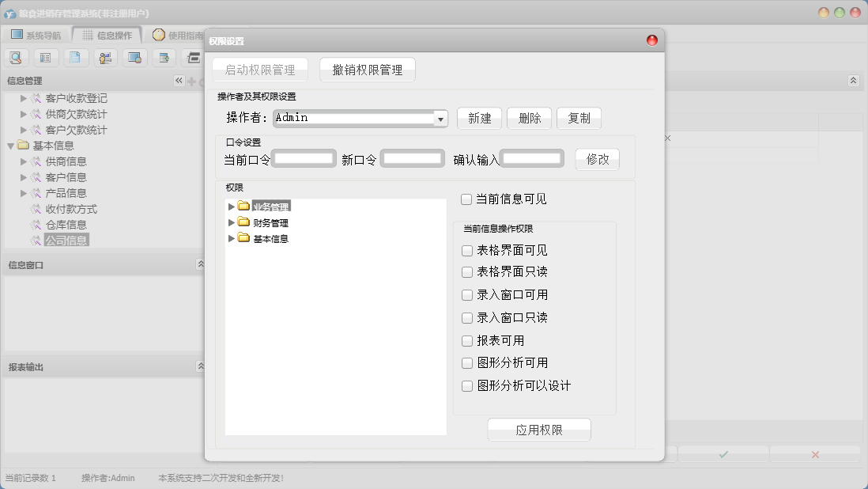Click the 使用指南 question mark icon
This screenshot has width=868, height=489.
pos(159,34)
